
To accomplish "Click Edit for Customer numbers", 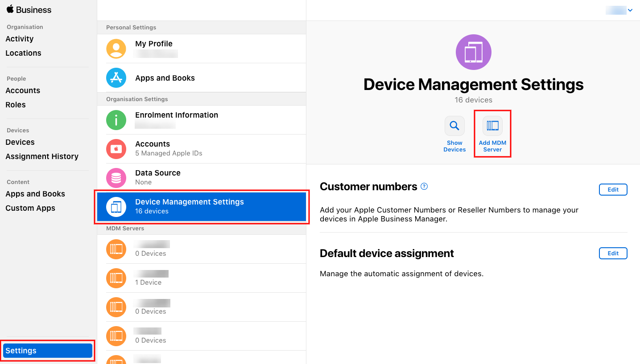I will pos(613,189).
